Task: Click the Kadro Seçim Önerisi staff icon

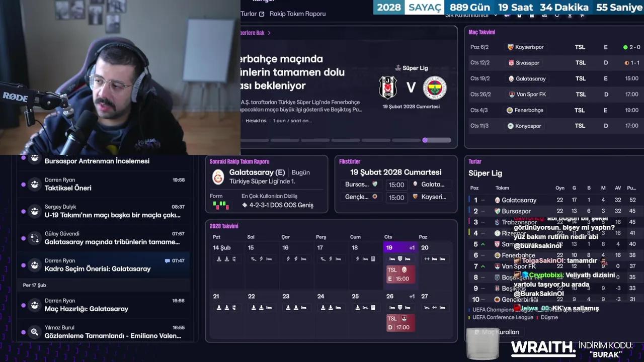Action: [x=34, y=265]
